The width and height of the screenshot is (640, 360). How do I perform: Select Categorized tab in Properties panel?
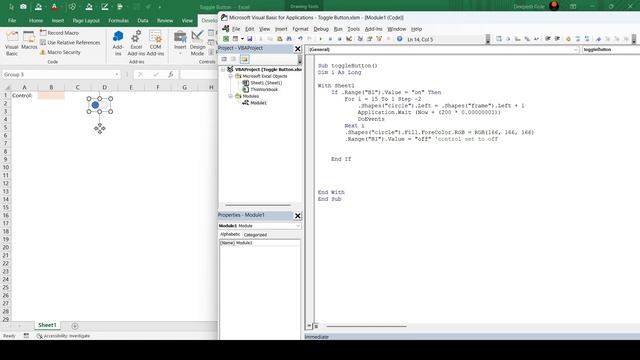click(x=255, y=235)
